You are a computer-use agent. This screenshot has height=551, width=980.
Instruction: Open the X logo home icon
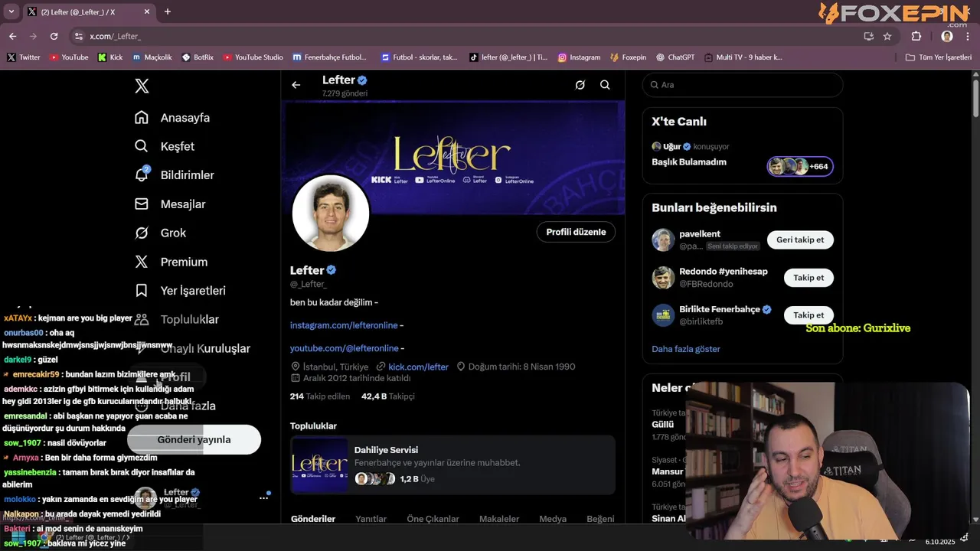click(x=142, y=86)
